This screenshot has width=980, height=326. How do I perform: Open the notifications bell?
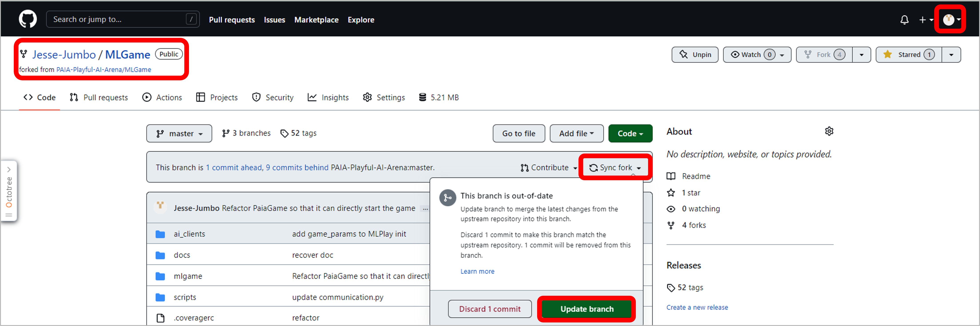point(904,20)
